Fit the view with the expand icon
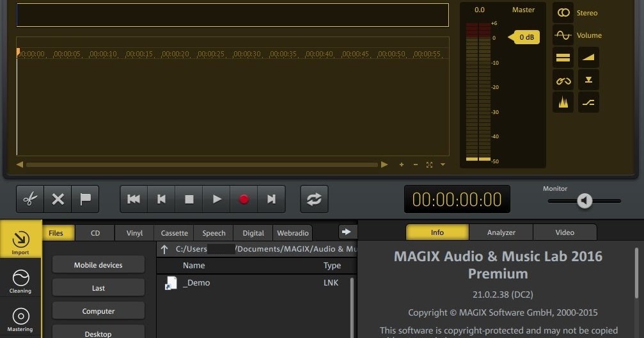The image size is (644, 338). click(x=429, y=165)
